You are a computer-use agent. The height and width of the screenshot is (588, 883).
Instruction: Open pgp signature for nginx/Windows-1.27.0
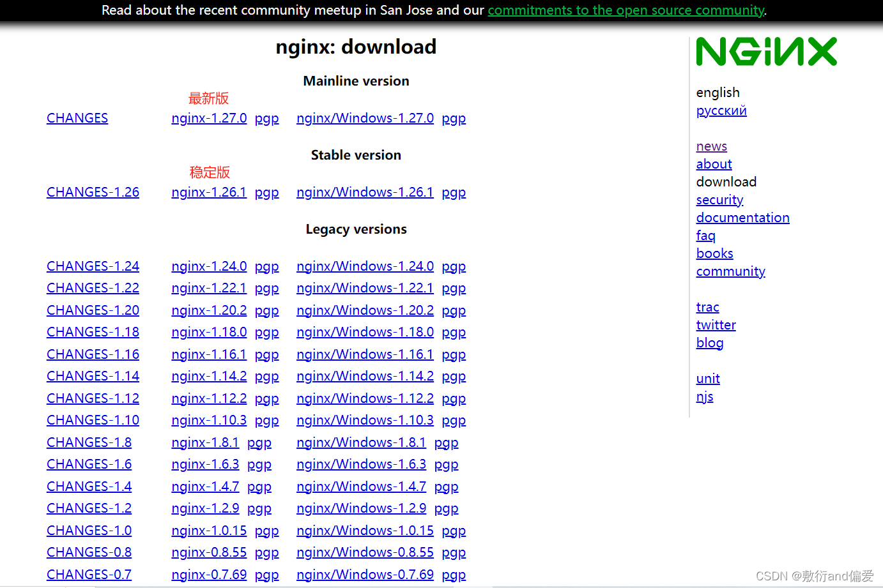pyautogui.click(x=454, y=119)
